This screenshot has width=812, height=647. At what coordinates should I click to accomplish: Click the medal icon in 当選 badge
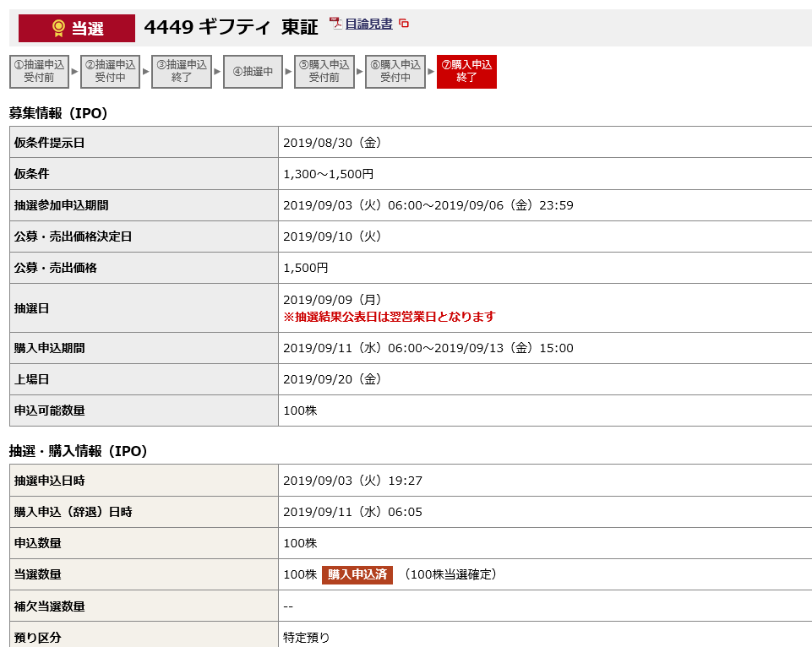pyautogui.click(x=58, y=29)
